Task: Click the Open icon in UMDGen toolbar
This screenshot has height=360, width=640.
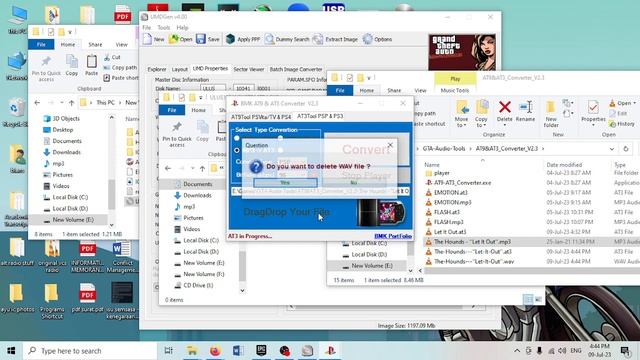Action: point(180,39)
